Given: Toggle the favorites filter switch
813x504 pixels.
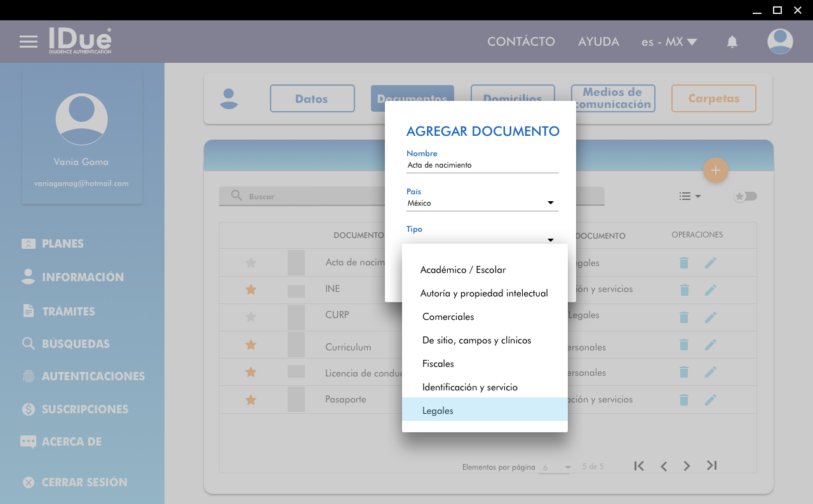Looking at the screenshot, I should click(745, 196).
